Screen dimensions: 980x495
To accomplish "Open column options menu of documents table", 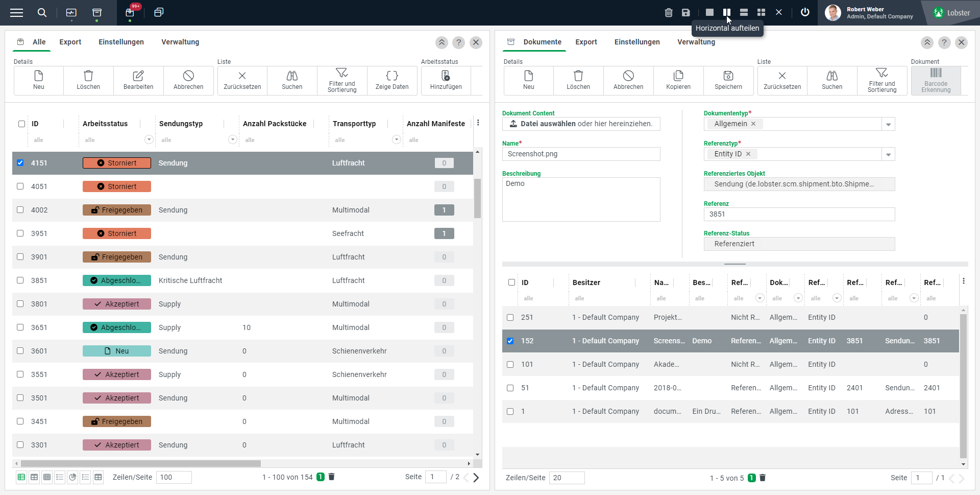I will click(x=964, y=281).
